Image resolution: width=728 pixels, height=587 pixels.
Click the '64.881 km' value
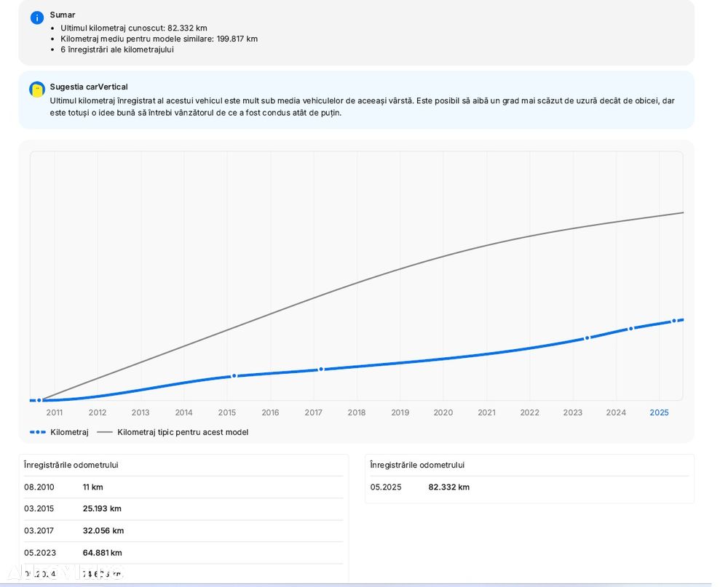103,553
